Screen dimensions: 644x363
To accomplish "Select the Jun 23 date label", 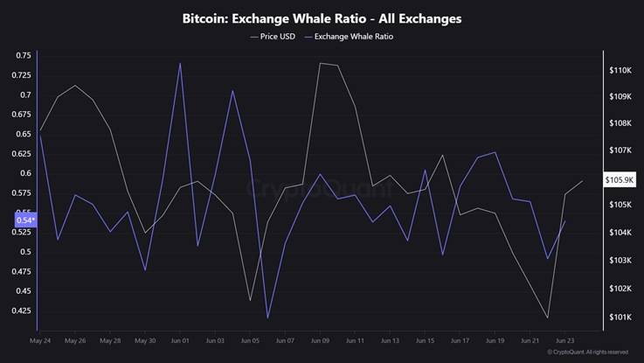I will pyautogui.click(x=565, y=340).
